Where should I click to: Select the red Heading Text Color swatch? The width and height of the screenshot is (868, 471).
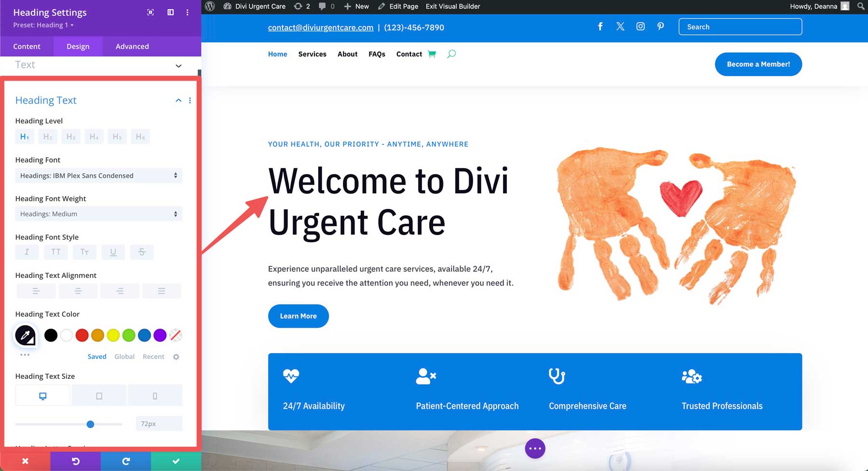point(82,335)
